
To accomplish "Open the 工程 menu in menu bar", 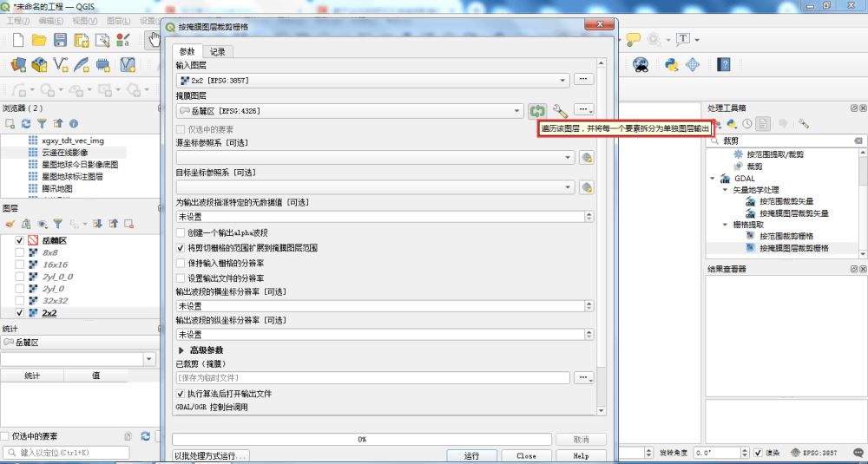I will click(17, 20).
